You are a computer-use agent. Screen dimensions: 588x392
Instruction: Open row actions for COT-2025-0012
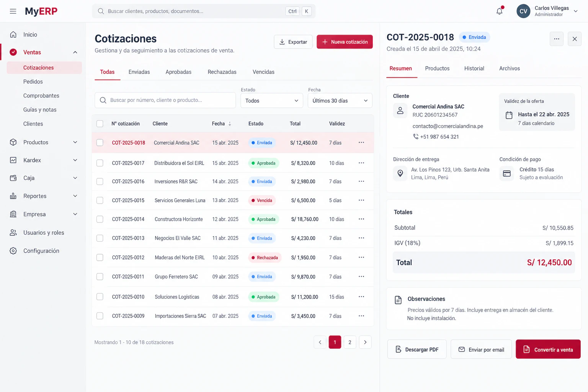(x=361, y=257)
